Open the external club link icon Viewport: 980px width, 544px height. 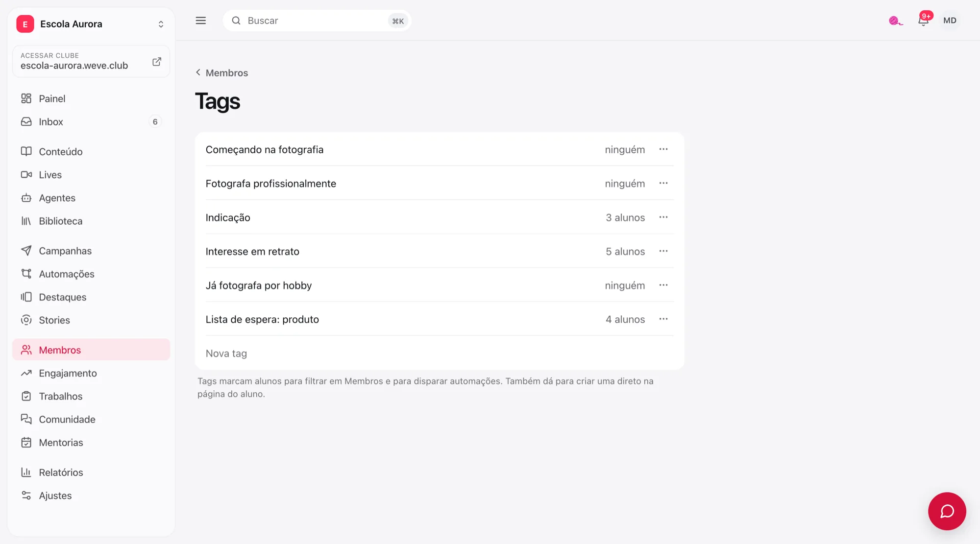(157, 62)
